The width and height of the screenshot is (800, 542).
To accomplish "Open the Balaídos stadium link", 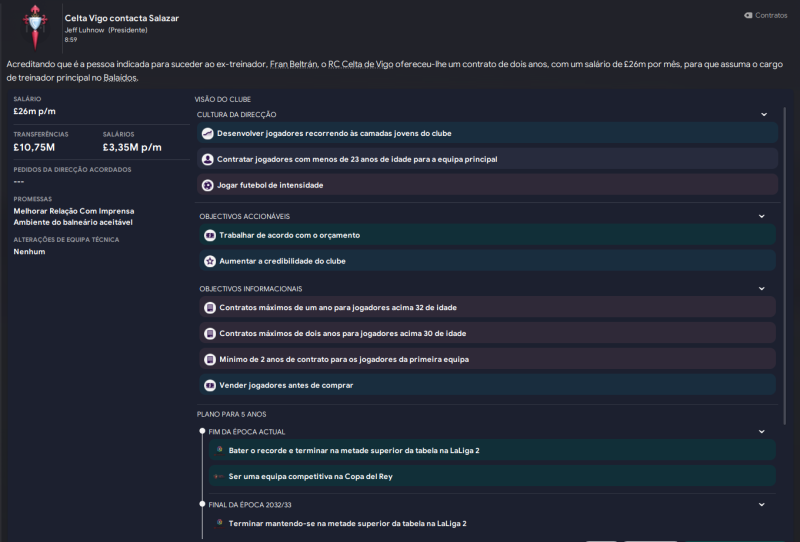I will 120,78.
